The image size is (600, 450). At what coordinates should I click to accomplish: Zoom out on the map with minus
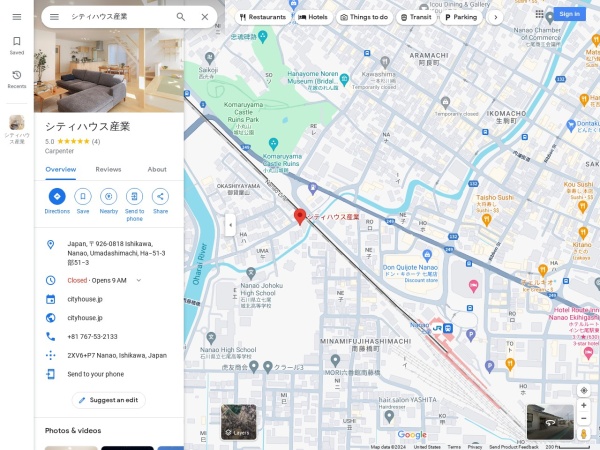click(x=584, y=418)
